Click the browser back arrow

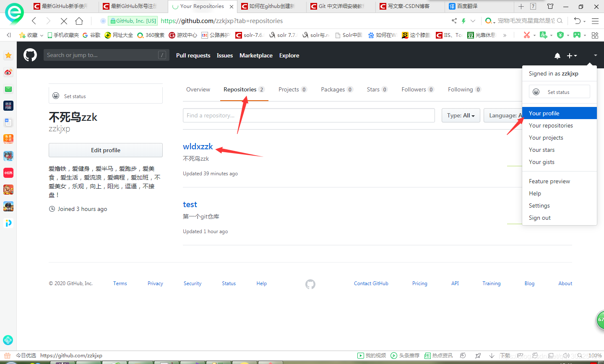pos(34,21)
